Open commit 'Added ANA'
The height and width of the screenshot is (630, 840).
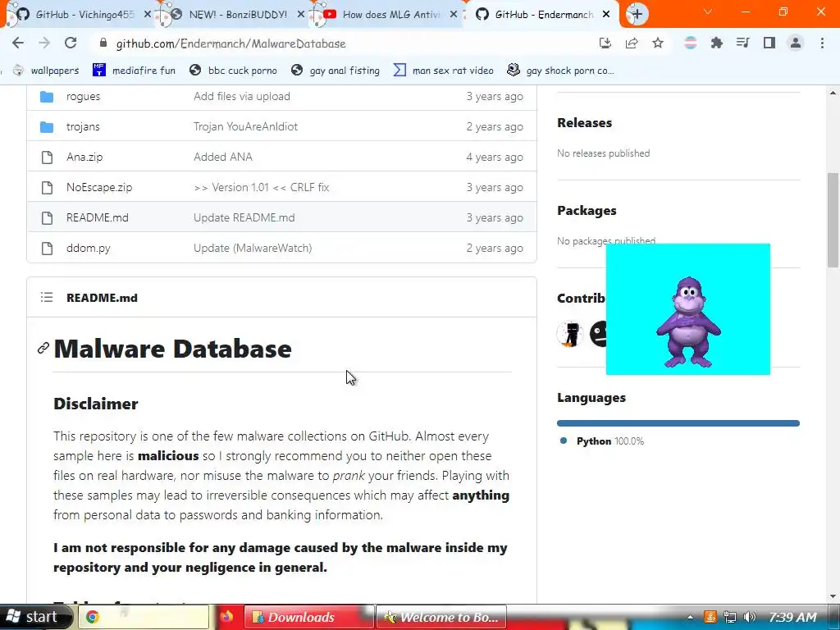click(x=223, y=157)
